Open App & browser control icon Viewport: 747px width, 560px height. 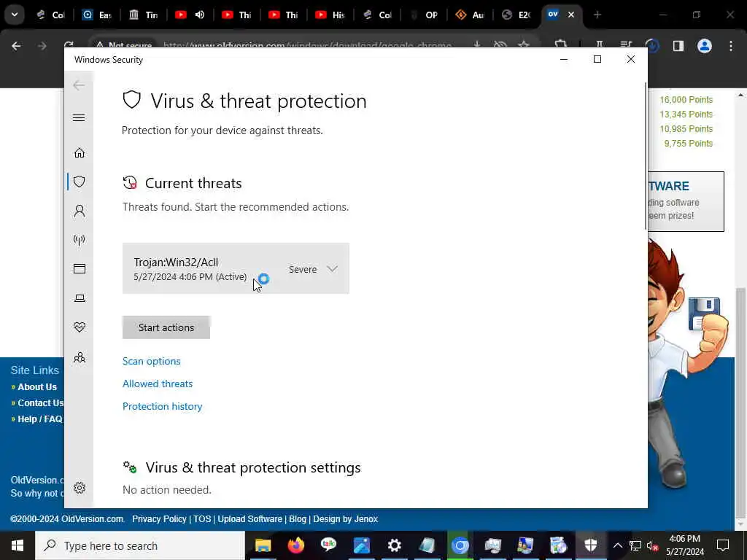point(79,268)
